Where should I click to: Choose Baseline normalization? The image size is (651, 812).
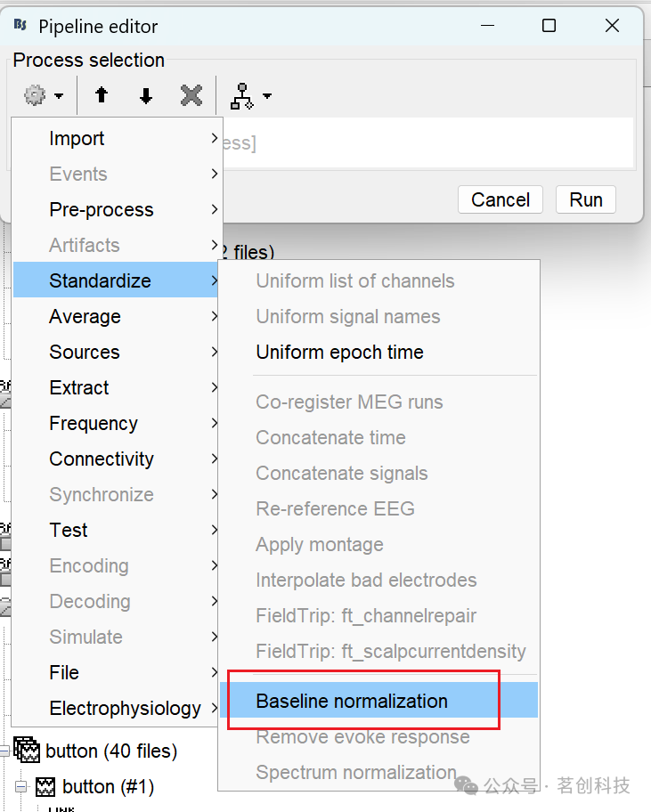[379, 701]
